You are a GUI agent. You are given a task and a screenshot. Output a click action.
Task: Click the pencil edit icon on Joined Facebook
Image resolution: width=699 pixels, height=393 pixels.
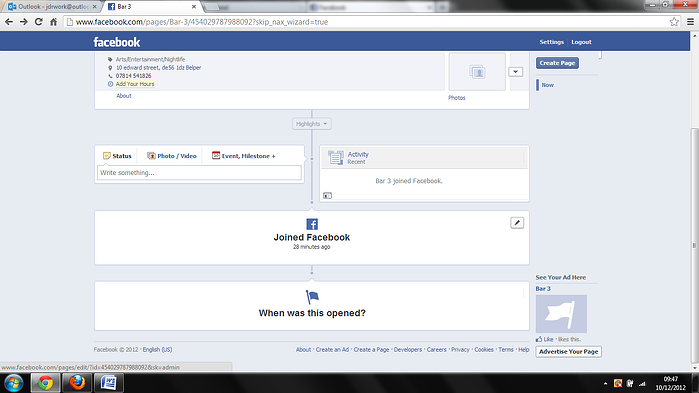coord(517,223)
